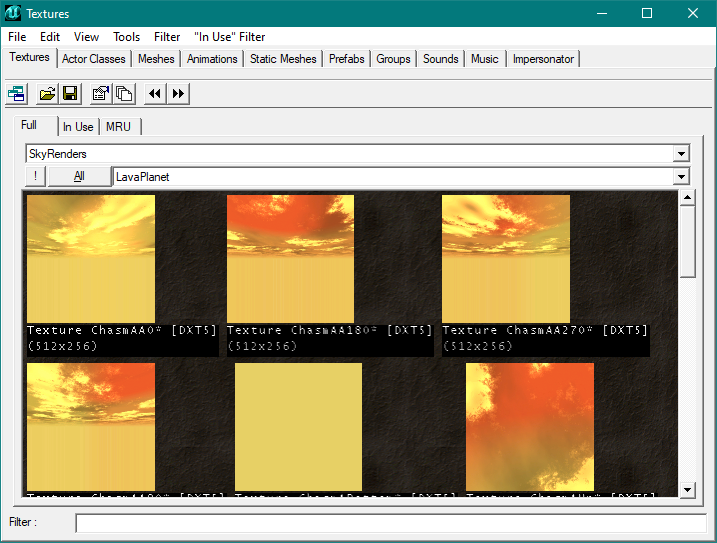Open the View menu
Screen dimensions: 717x543
click(x=86, y=37)
